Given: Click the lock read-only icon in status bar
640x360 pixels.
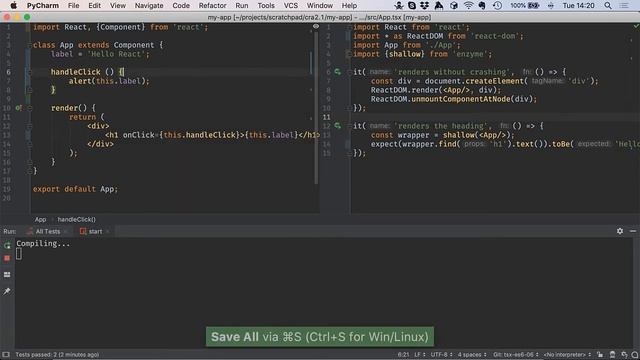Looking at the screenshot, I should pyautogui.click(x=600, y=355).
